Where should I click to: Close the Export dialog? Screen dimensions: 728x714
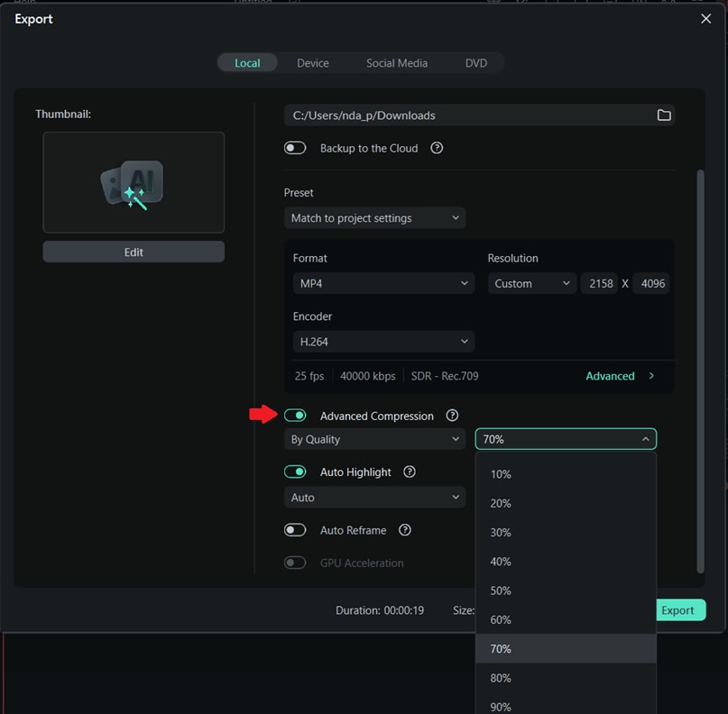click(705, 19)
